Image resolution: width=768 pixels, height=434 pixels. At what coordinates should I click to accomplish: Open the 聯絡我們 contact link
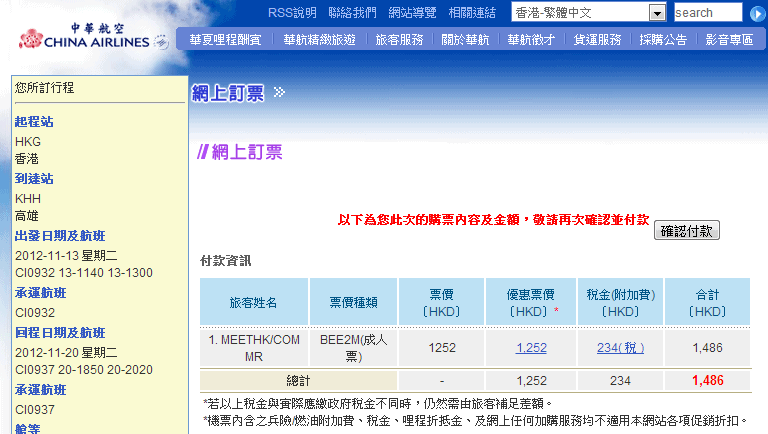pos(352,13)
